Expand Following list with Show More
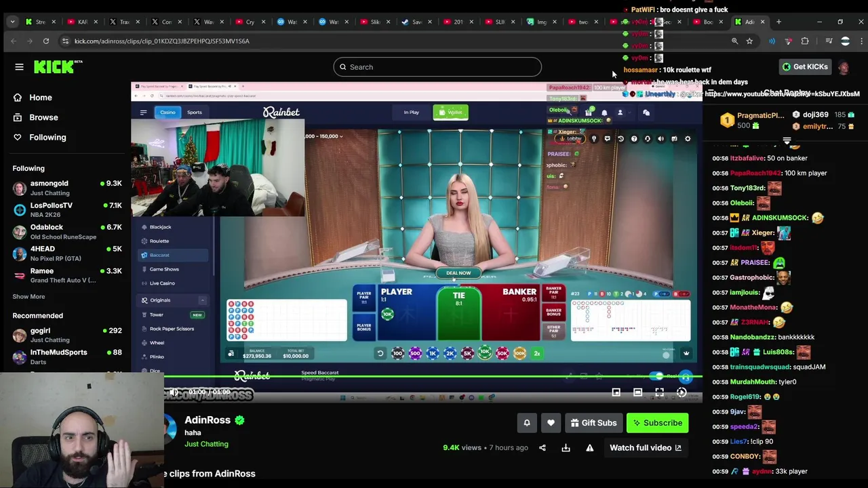 [28, 296]
